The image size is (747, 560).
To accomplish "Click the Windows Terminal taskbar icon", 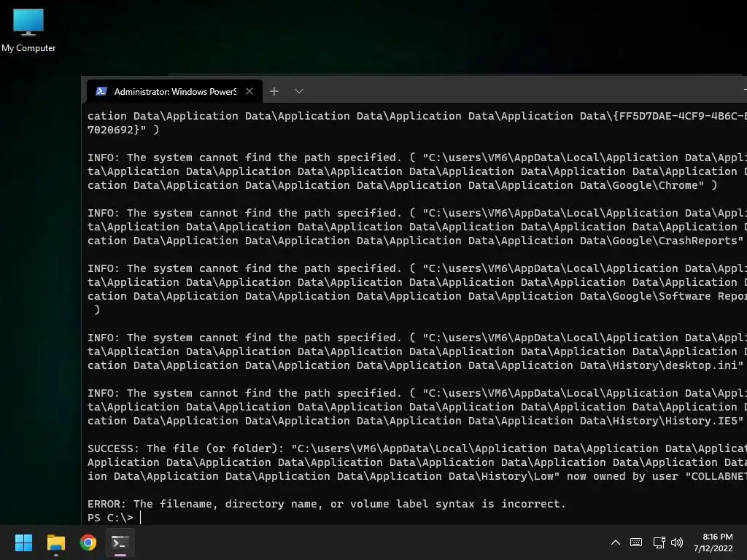I will pyautogui.click(x=120, y=542).
